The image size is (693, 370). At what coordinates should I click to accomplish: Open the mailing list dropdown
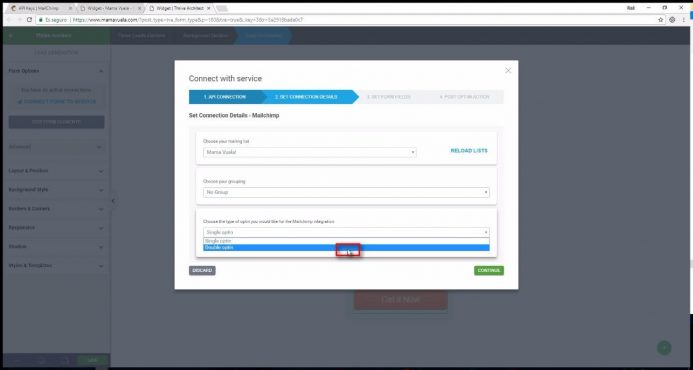point(310,152)
